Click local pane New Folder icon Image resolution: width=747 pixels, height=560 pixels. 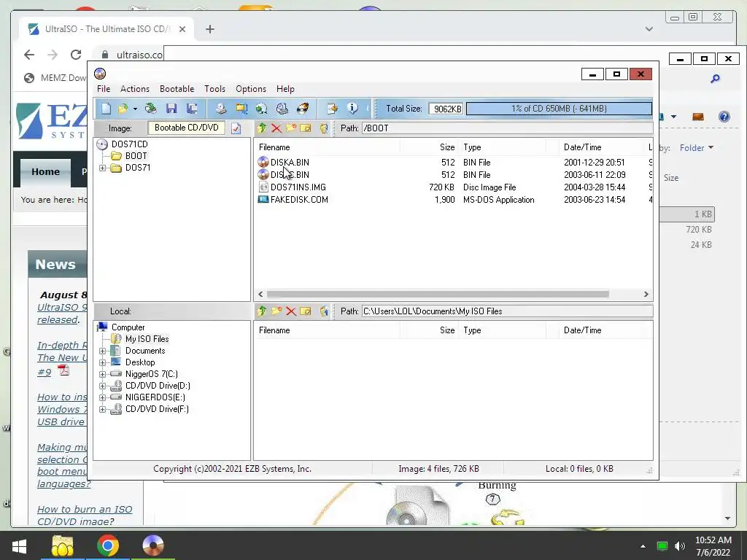tap(276, 311)
